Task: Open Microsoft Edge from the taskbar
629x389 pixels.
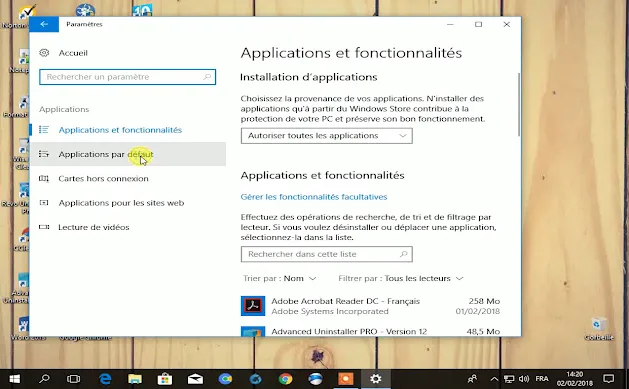Action: 105,379
